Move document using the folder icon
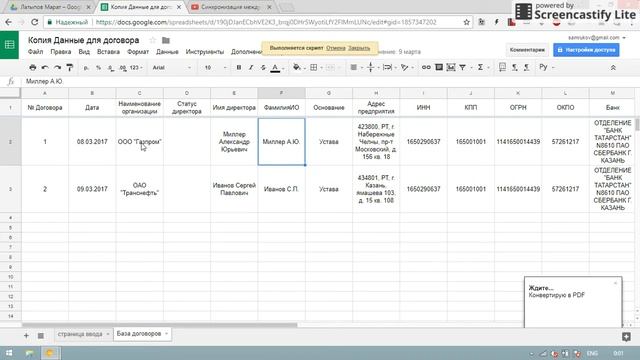Viewport: 640px width, 360px height. [166, 40]
